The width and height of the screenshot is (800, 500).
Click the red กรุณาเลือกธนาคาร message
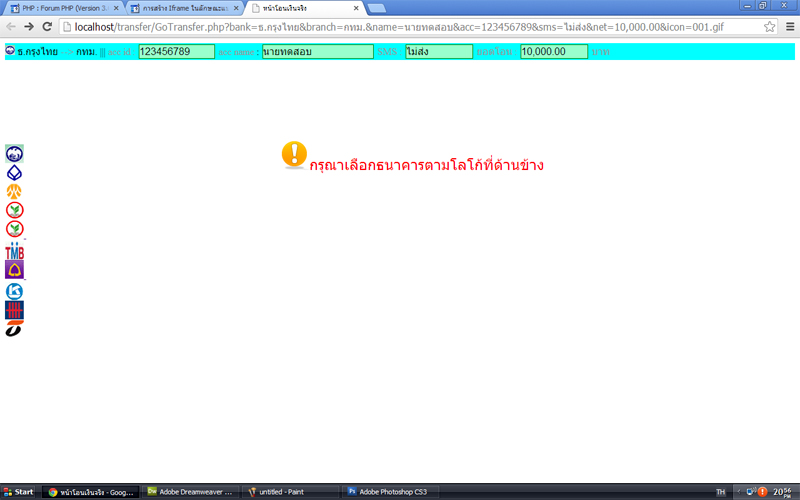427,165
